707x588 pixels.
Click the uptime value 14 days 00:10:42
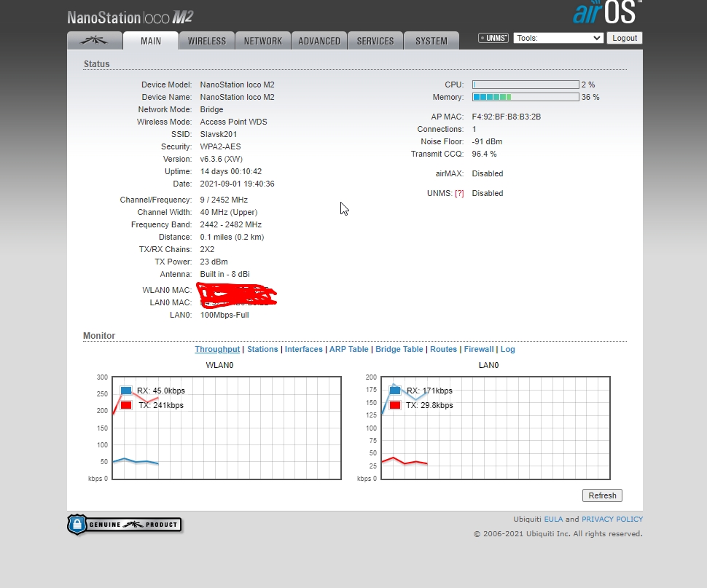(x=231, y=172)
